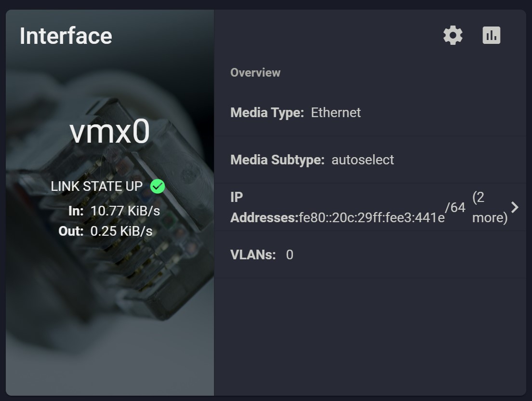Click the /64 prefix length text

[455, 207]
